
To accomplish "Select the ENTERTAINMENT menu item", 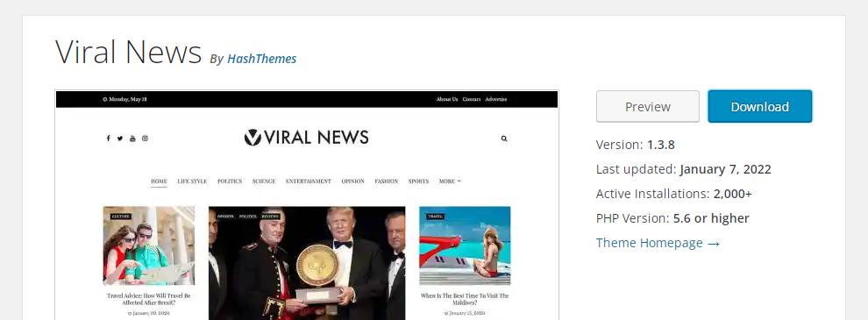I will tap(309, 181).
